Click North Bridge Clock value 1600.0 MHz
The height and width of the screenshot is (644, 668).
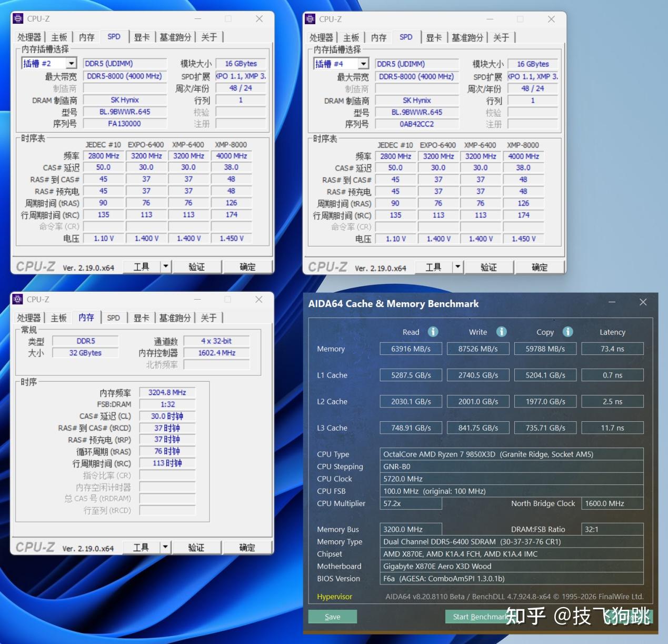pyautogui.click(x=613, y=503)
